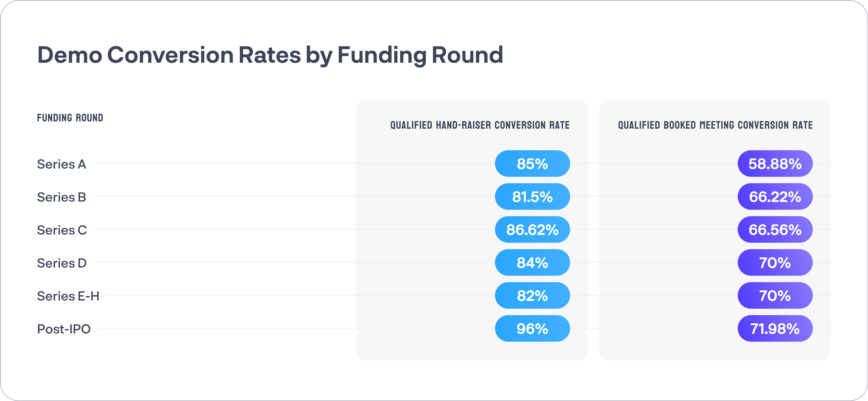Select the 66.22% booked meeting pill
The image size is (868, 401).
(775, 196)
